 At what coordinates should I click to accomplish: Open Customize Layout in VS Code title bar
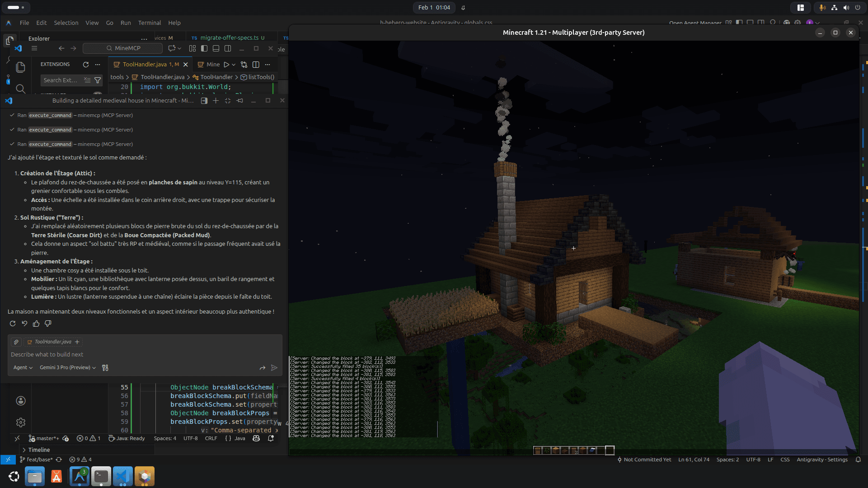pos(192,48)
